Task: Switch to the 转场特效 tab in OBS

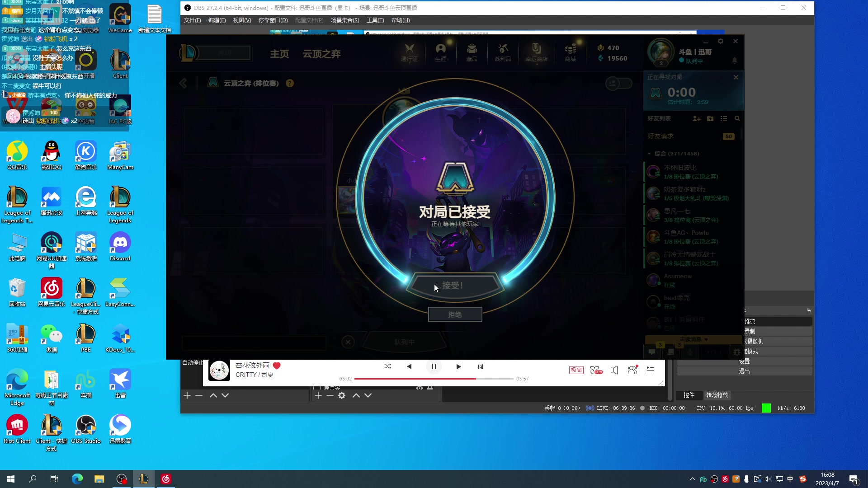Action: 717,395
